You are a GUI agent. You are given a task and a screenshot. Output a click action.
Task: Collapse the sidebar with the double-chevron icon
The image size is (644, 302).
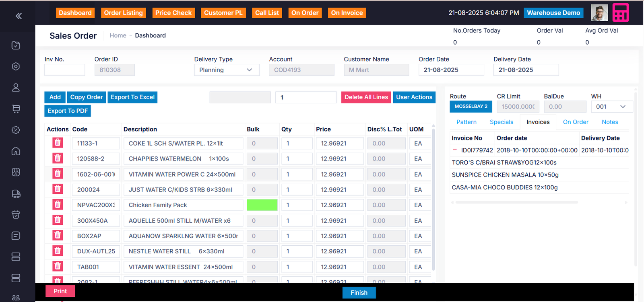(19, 16)
